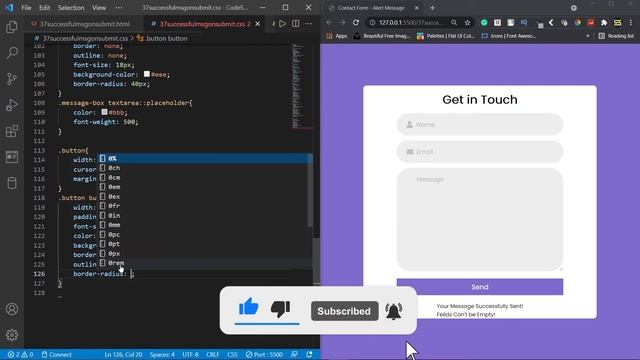Split the editor to the right
The height and width of the screenshot is (360, 640).
(296, 24)
